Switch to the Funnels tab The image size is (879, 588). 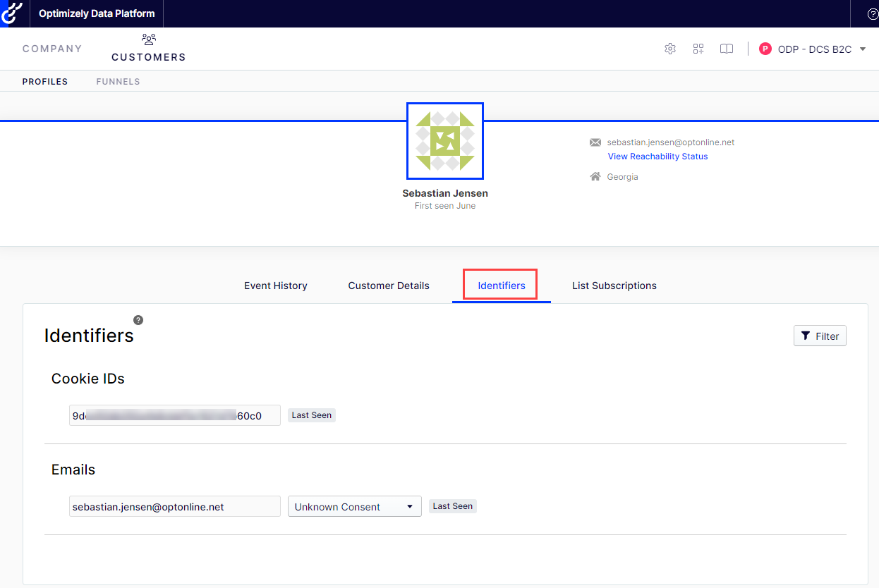click(x=119, y=82)
